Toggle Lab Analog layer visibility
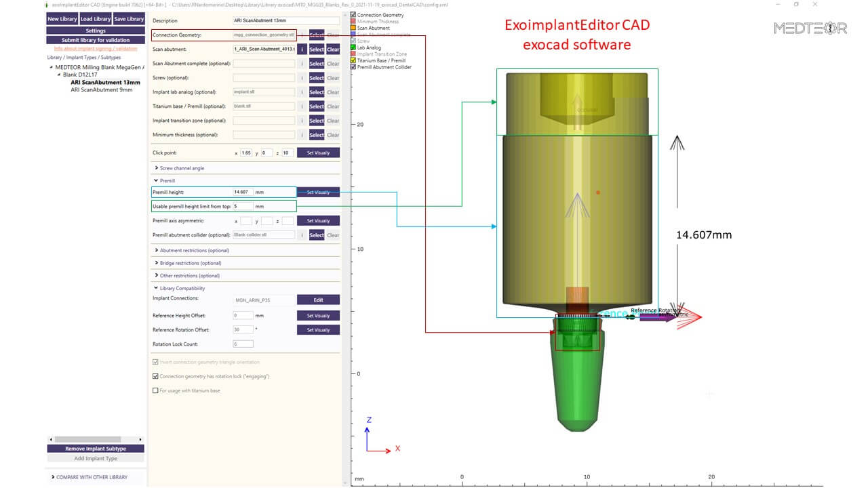The width and height of the screenshot is (868, 488). pos(353,47)
